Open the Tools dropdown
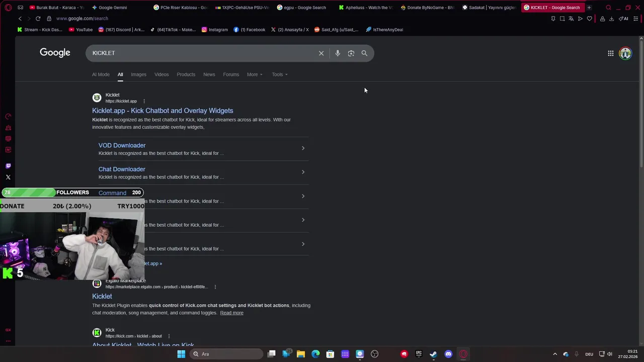644x362 pixels. pyautogui.click(x=280, y=74)
